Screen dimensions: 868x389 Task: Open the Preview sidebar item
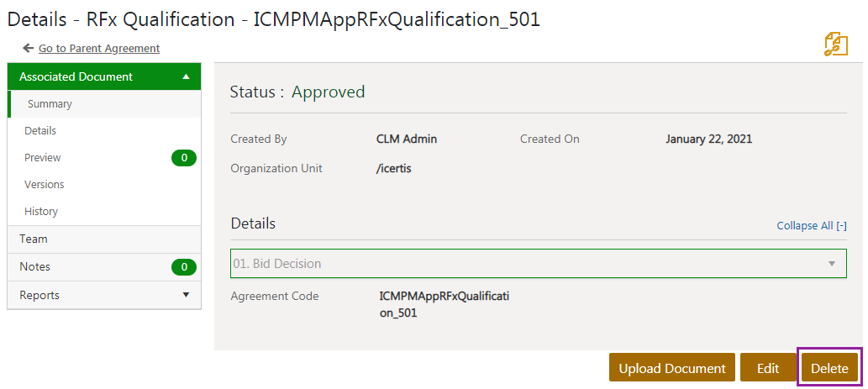point(43,158)
